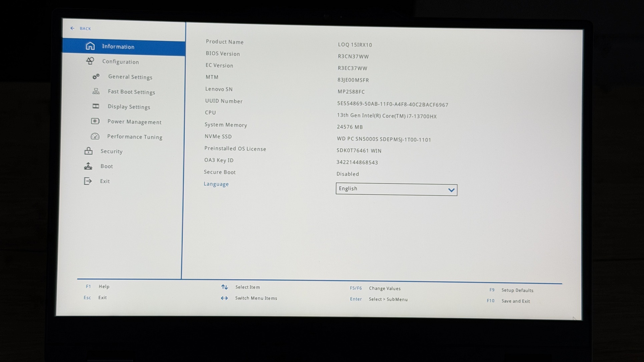The height and width of the screenshot is (362, 644).
Task: Click the BACK link
Action: (85, 29)
